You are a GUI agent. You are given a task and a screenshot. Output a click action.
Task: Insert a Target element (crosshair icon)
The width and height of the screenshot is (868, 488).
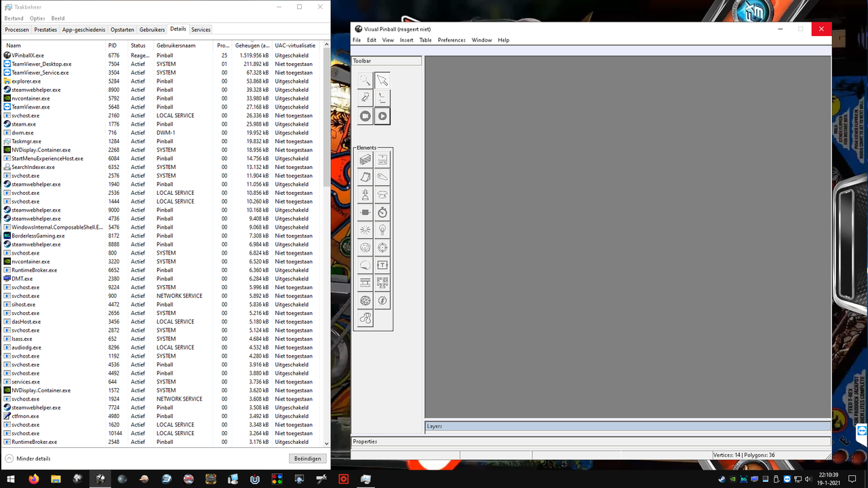pyautogui.click(x=382, y=248)
